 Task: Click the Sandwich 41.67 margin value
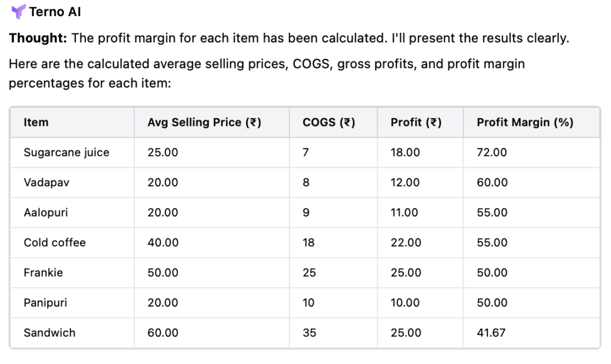(x=491, y=333)
